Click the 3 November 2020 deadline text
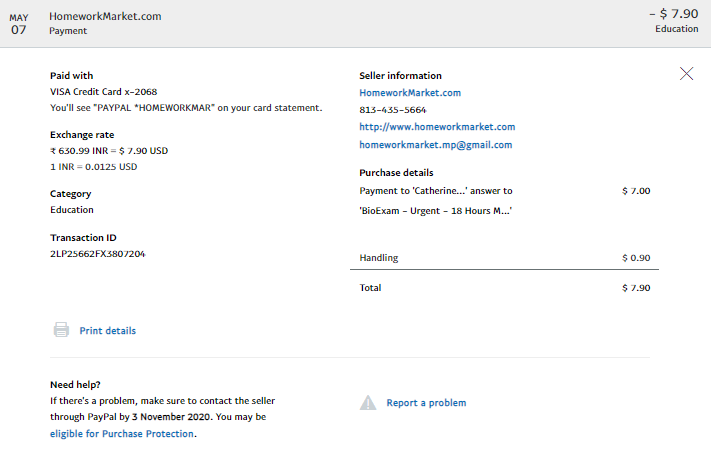 [172, 417]
